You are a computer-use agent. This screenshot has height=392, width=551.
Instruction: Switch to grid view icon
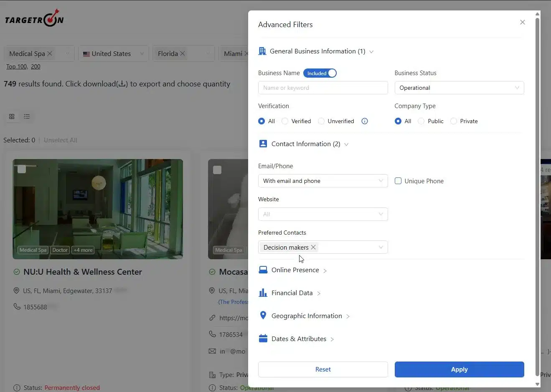click(12, 116)
